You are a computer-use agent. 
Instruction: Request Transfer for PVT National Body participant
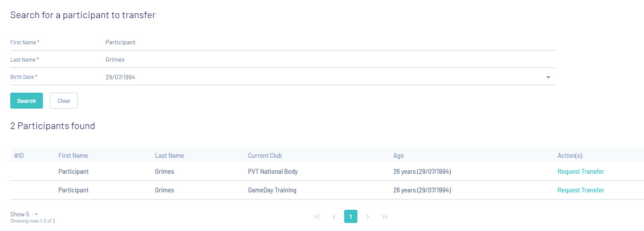click(581, 172)
